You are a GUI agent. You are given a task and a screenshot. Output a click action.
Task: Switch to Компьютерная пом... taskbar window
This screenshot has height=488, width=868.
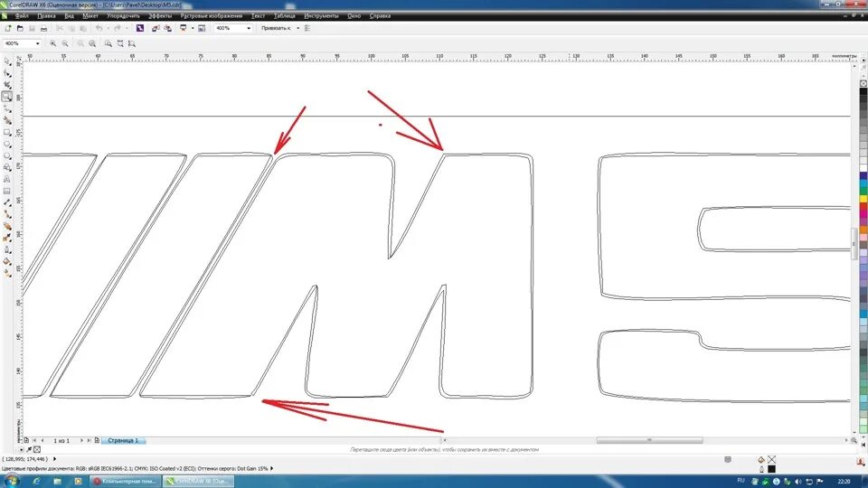pyautogui.click(x=125, y=482)
